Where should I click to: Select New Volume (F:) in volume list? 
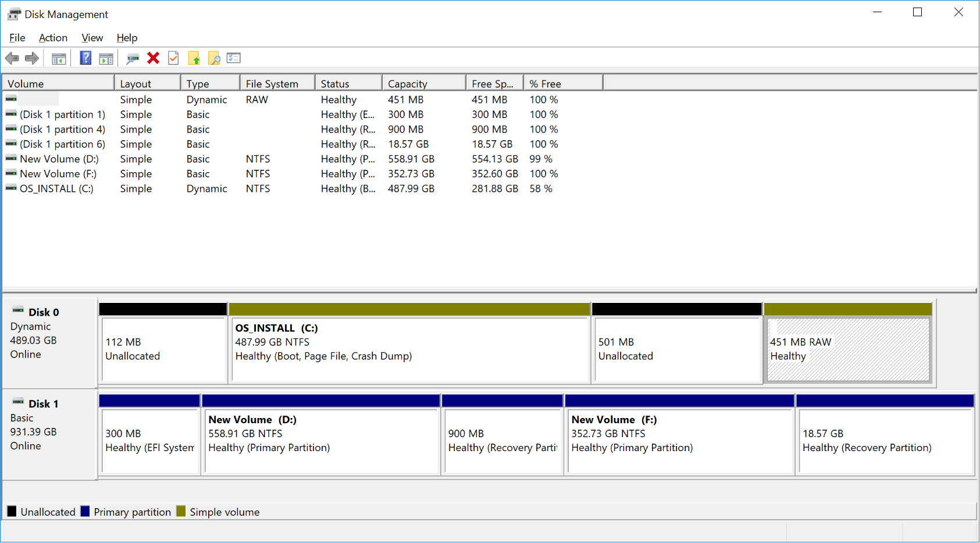tap(58, 174)
